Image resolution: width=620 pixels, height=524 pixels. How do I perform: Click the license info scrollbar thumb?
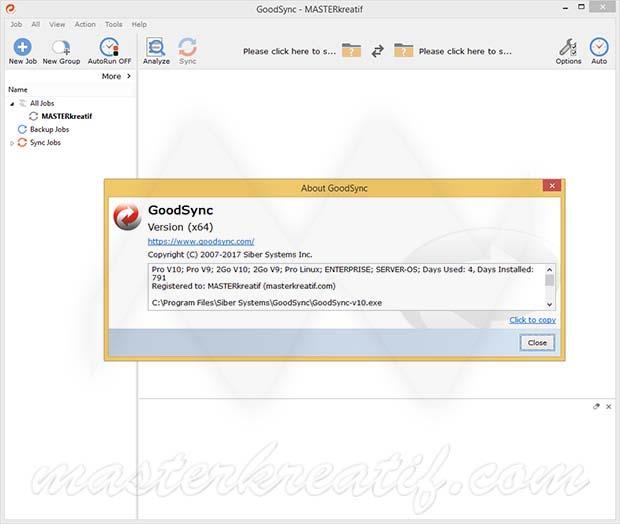click(549, 280)
